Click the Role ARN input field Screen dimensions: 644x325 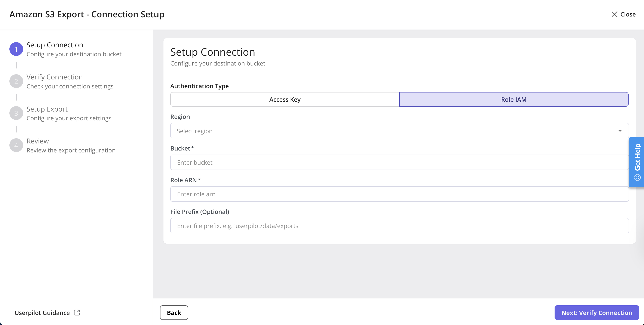coord(399,194)
